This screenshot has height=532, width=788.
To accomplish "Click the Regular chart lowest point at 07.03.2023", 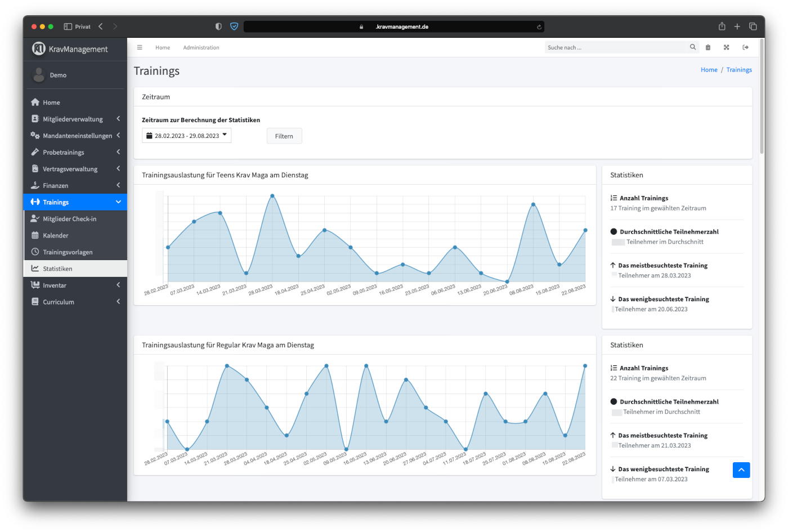I will (x=187, y=449).
